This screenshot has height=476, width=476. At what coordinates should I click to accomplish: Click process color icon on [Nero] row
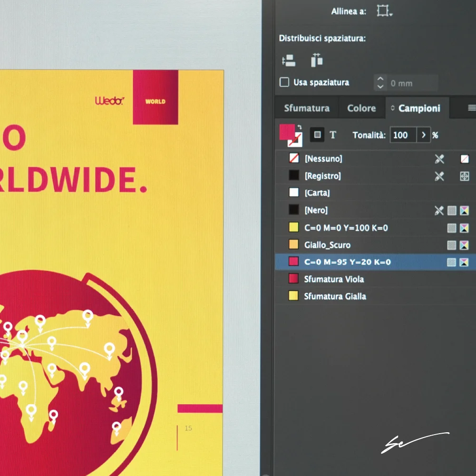click(x=452, y=210)
